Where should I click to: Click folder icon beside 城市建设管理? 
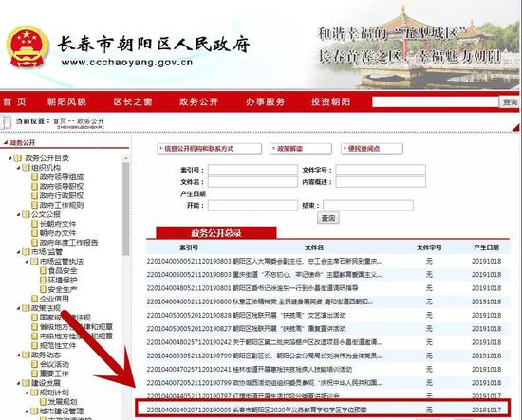click(x=34, y=411)
